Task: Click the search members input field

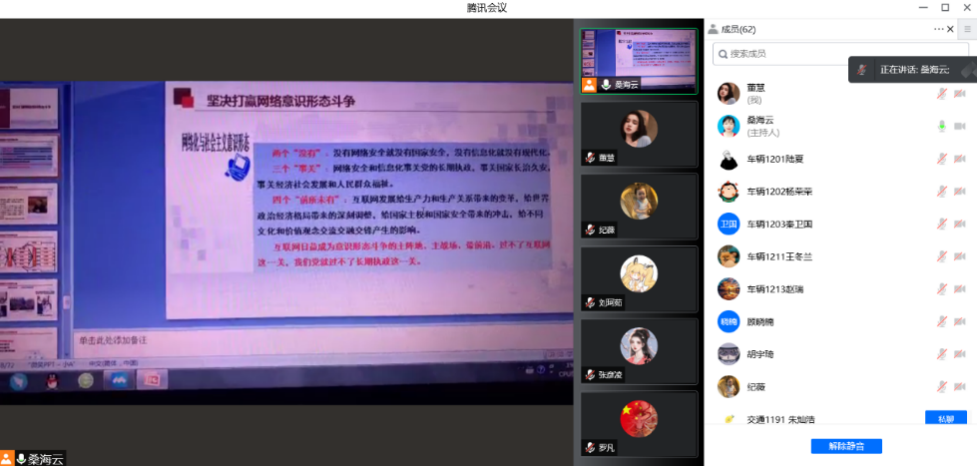Action: pos(840,53)
